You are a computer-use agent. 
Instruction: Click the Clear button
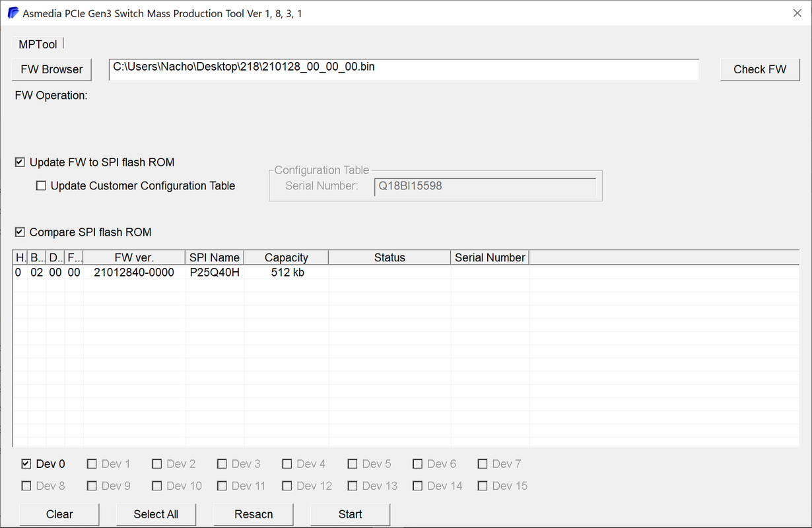(59, 515)
